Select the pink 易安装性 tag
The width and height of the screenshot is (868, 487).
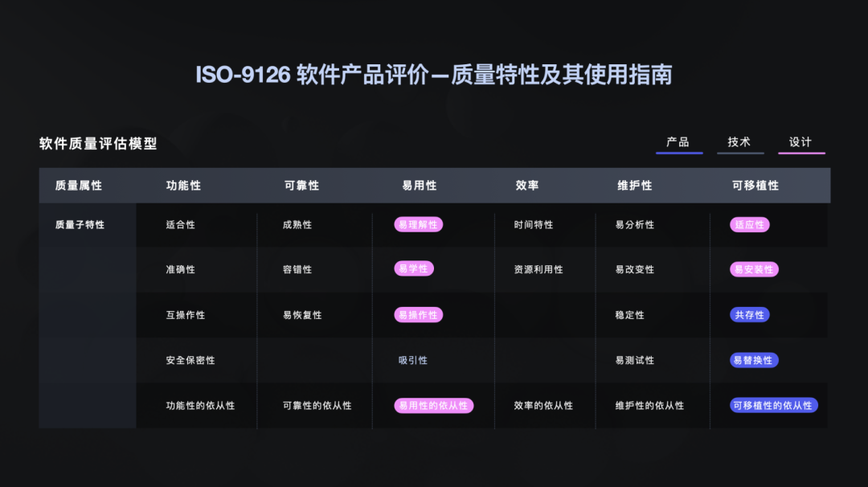coord(754,269)
